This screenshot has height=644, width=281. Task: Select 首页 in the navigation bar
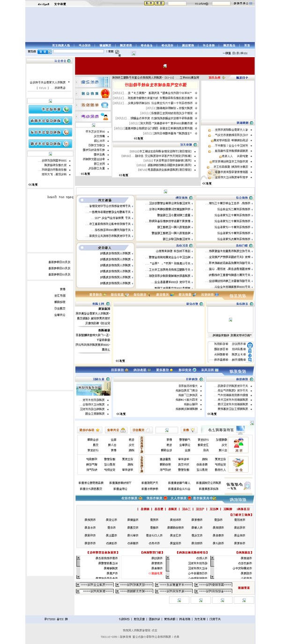[247, 45]
